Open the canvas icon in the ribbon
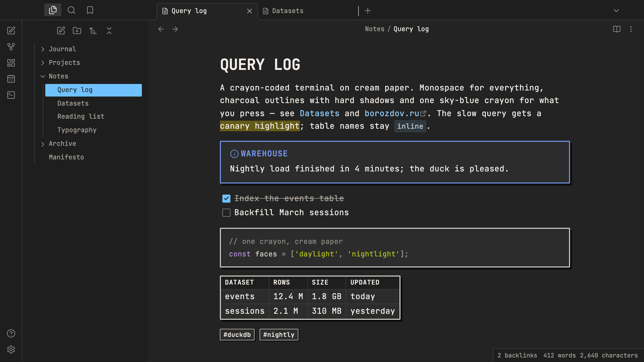 coord(11,63)
